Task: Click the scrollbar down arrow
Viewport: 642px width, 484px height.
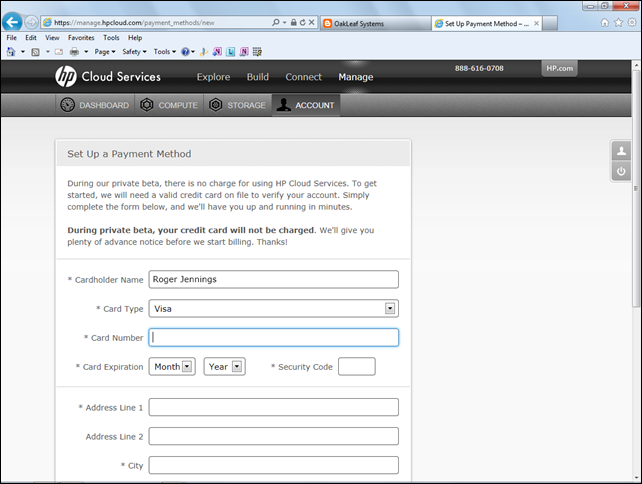Action: click(x=636, y=477)
